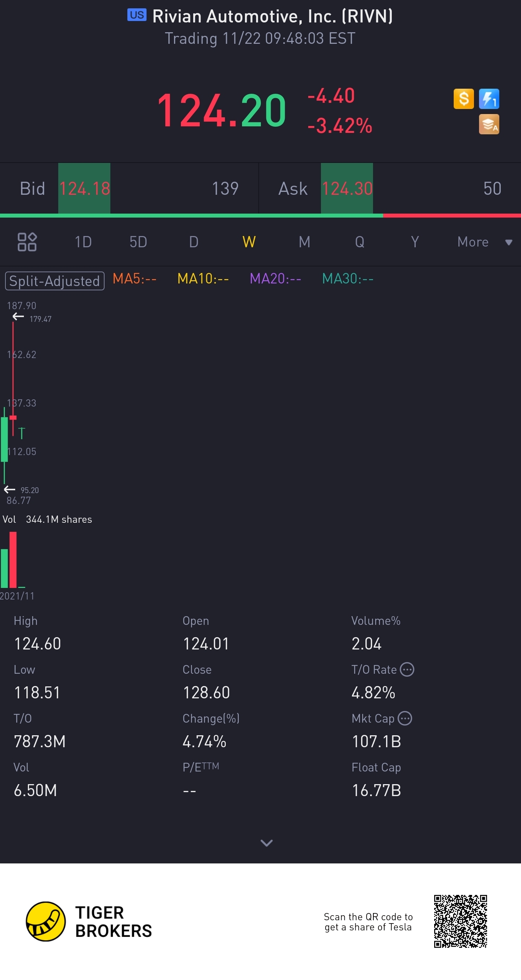Tap the High value 124.60
Image resolution: width=521 pixels, height=980 pixels.
click(x=38, y=644)
